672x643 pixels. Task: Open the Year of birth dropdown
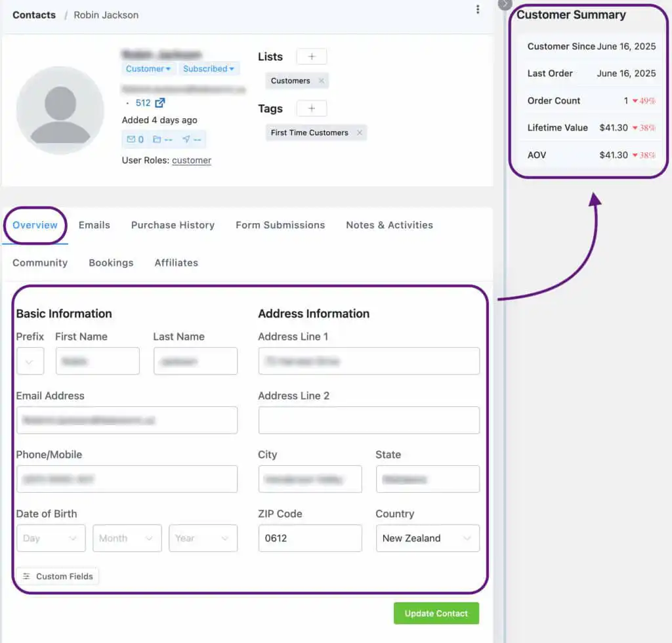click(x=203, y=538)
